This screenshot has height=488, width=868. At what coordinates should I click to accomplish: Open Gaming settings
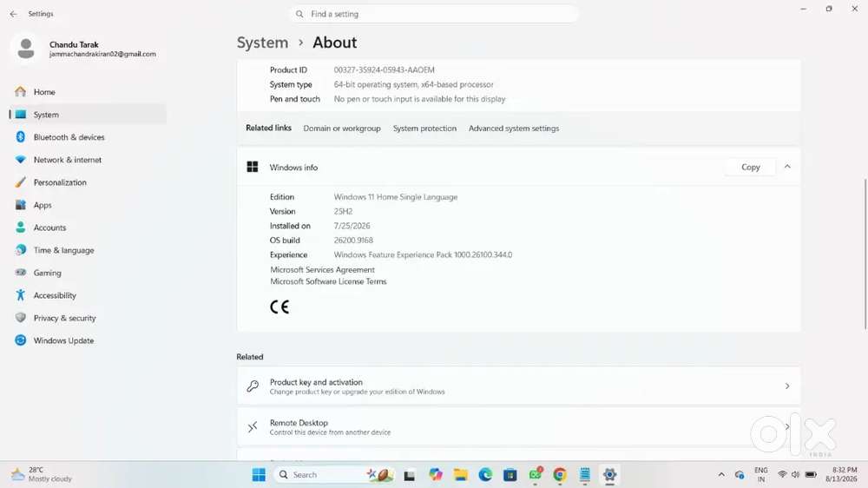click(88, 273)
